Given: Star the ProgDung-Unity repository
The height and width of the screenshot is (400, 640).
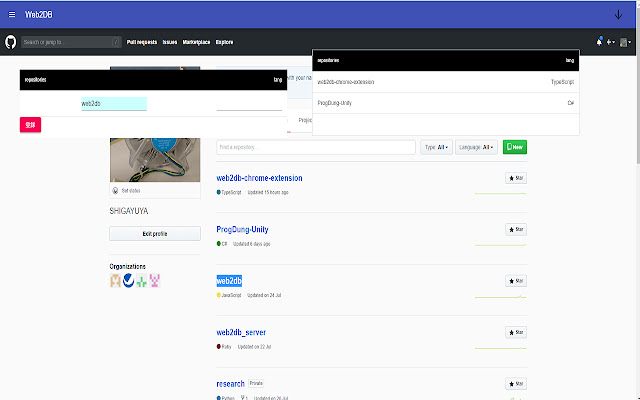Looking at the screenshot, I should pyautogui.click(x=516, y=229).
